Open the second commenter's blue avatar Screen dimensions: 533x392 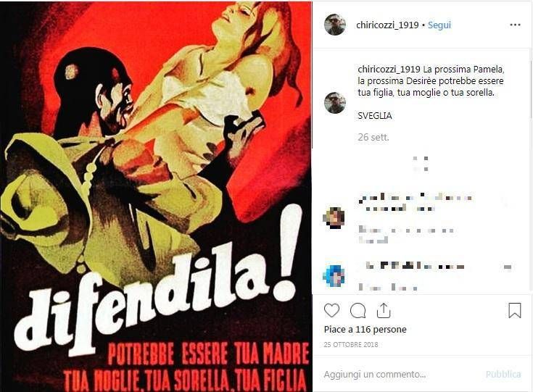coord(334,276)
